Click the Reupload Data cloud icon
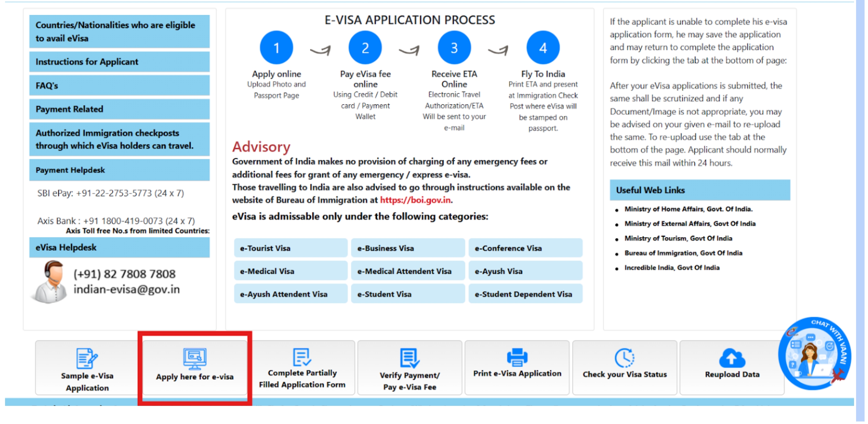The height and width of the screenshot is (424, 868). pos(732,358)
